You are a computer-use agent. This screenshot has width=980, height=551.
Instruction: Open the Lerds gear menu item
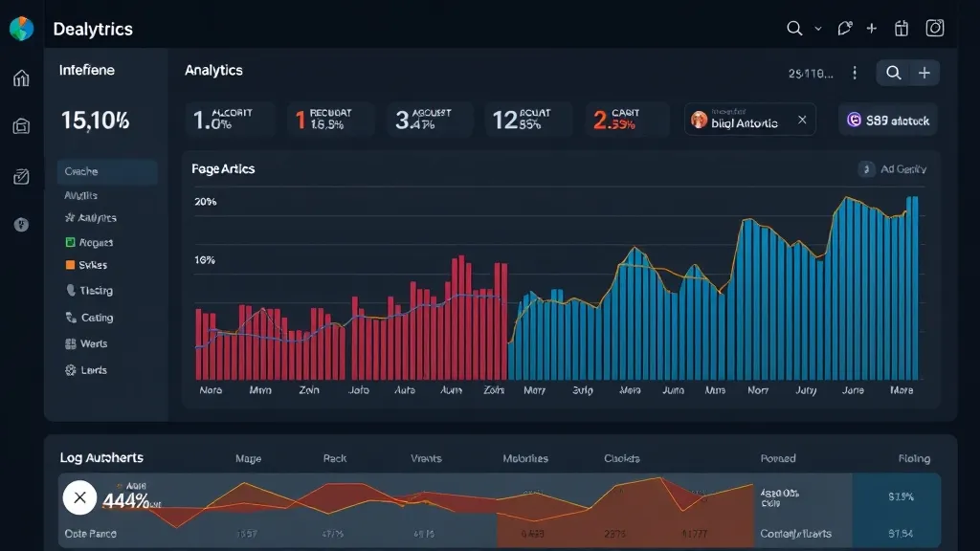point(86,370)
